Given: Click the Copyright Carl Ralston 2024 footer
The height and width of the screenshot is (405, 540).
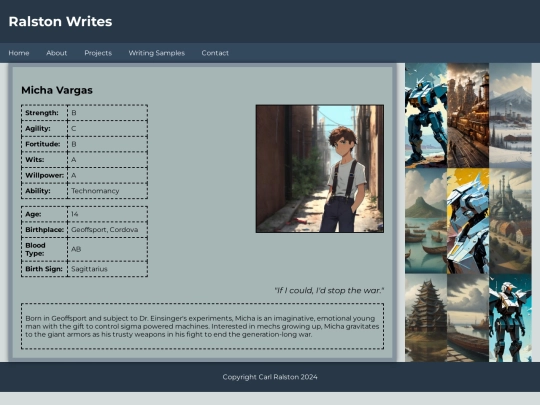Looking at the screenshot, I should coord(270,377).
